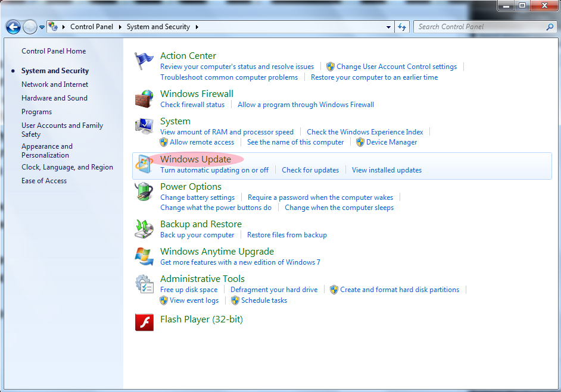This screenshot has width=561, height=392.
Task: Click the Action Center flag icon
Action: point(144,61)
